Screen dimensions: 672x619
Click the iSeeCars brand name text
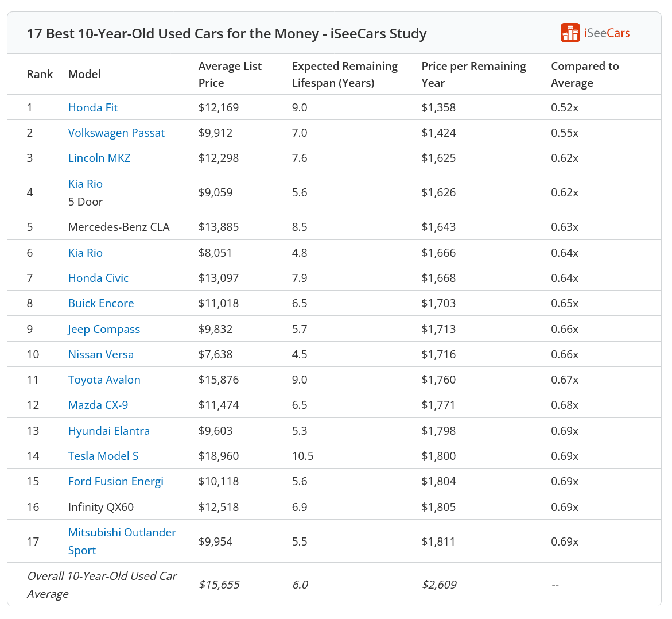607,33
